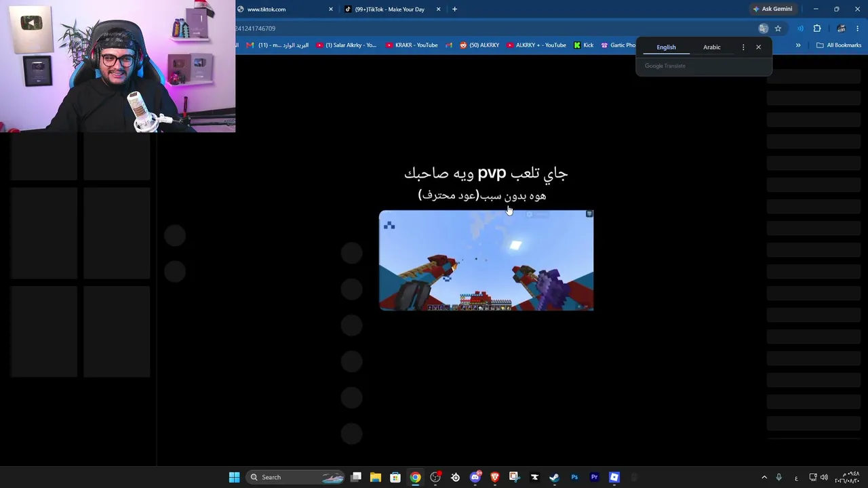Close the TikTok - Make Your Day tab
868x488 pixels.
click(x=438, y=9)
